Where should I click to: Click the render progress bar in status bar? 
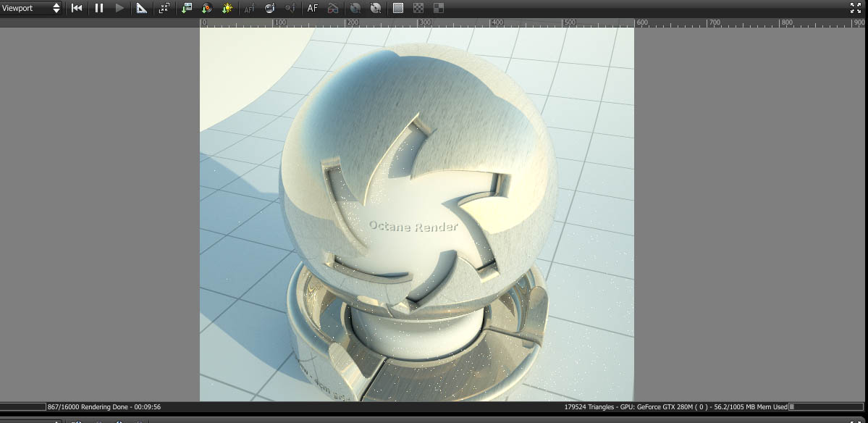pos(22,407)
